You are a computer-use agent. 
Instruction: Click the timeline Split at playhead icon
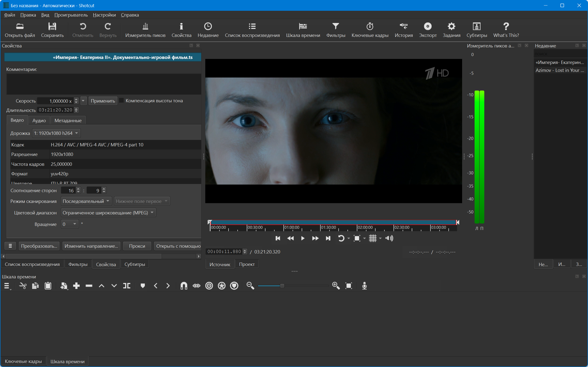[x=127, y=286]
